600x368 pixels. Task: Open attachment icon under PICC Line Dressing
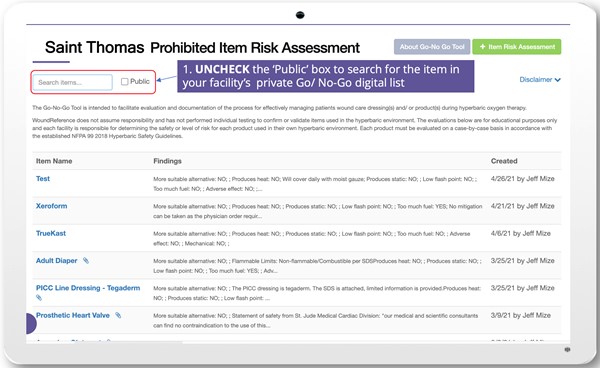[x=39, y=298]
